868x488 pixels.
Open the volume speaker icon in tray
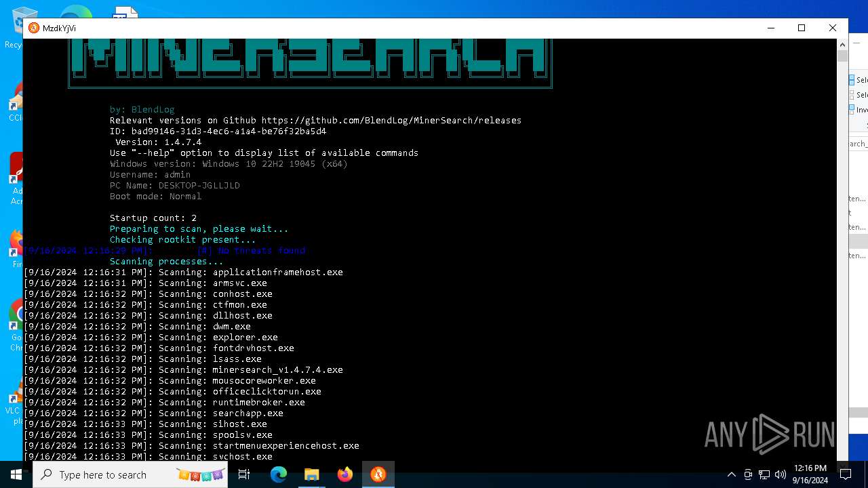[781, 474]
